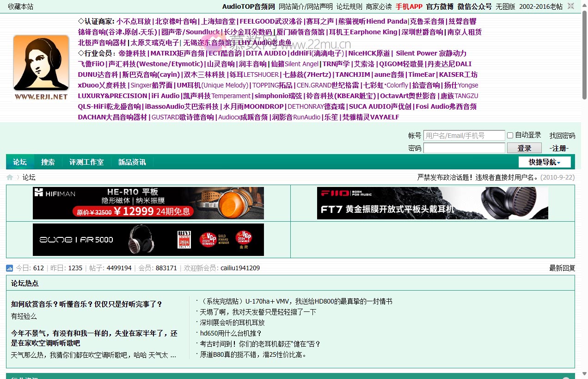Click the snowflake icon at the top right
The image size is (588, 379).
click(570, 6)
